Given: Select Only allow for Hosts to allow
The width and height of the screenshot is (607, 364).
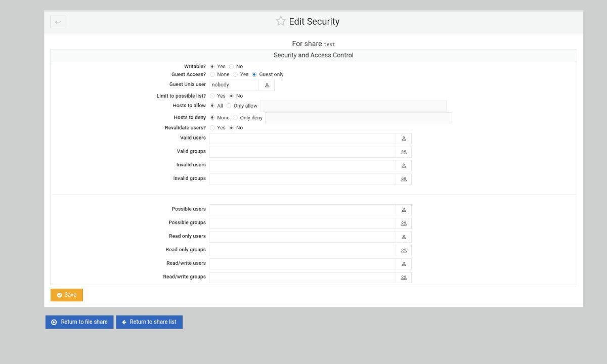Looking at the screenshot, I should click(229, 106).
